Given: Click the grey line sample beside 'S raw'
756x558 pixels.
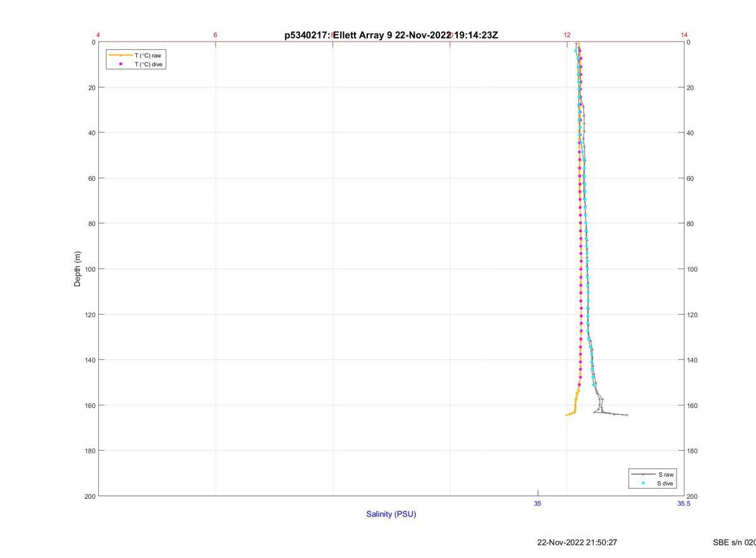Looking at the screenshot, I should [643, 474].
